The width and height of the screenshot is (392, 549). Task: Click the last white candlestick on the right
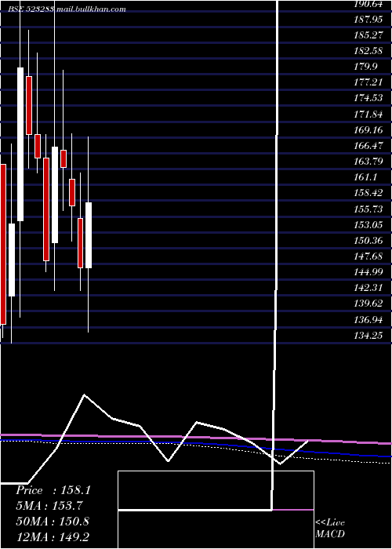point(88,235)
